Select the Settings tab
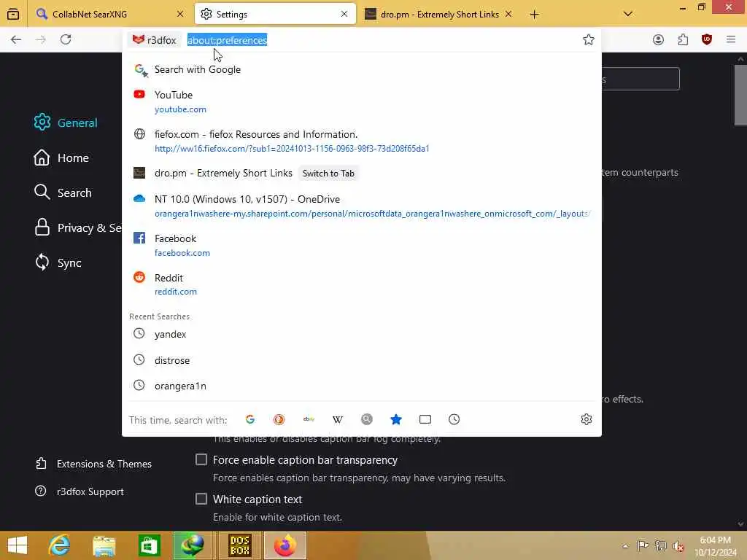 click(275, 15)
